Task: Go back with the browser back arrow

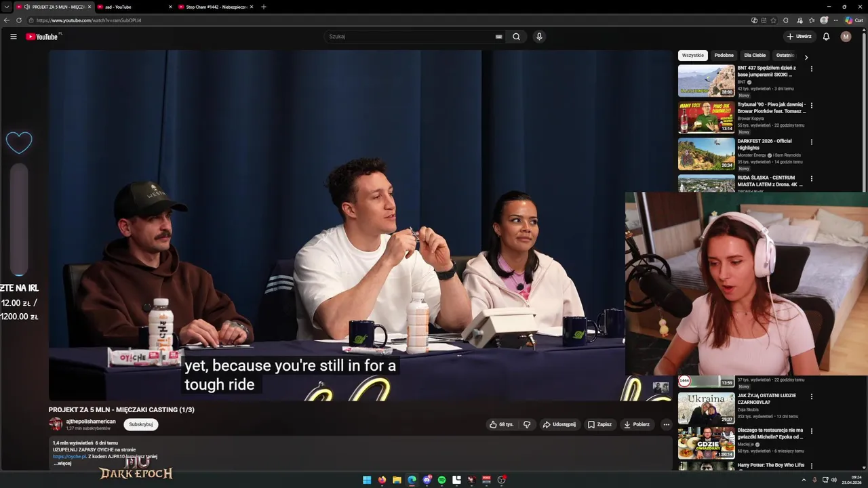Action: [6, 20]
